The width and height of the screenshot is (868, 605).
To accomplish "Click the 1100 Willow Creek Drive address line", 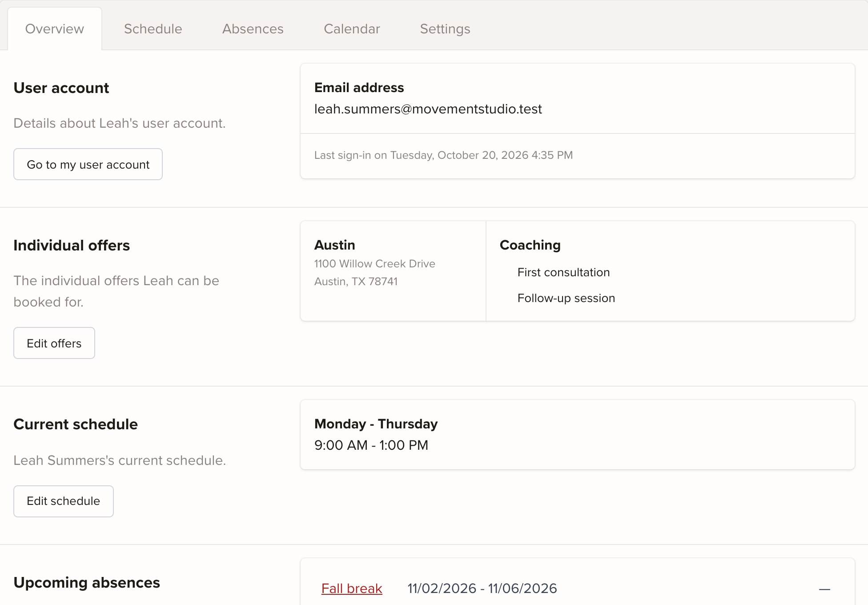I will pyautogui.click(x=374, y=264).
